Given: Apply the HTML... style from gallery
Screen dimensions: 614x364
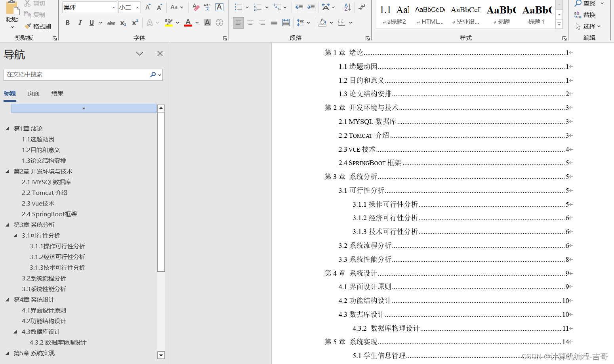Looking at the screenshot, I should 430,15.
